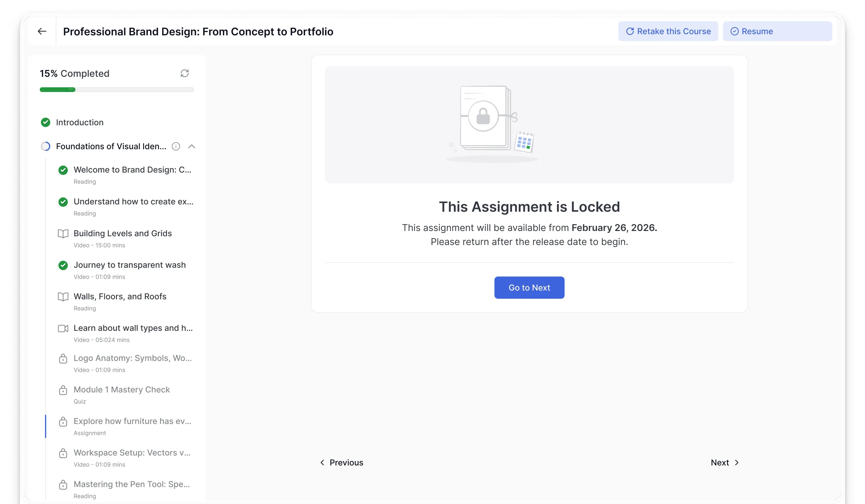The image size is (865, 504).
Task: Click video camera icon beside Learn about wall types
Action: pos(63,328)
